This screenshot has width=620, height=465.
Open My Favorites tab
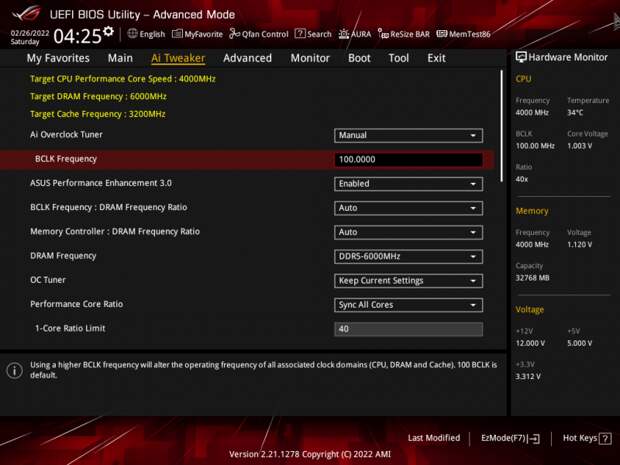[58, 58]
